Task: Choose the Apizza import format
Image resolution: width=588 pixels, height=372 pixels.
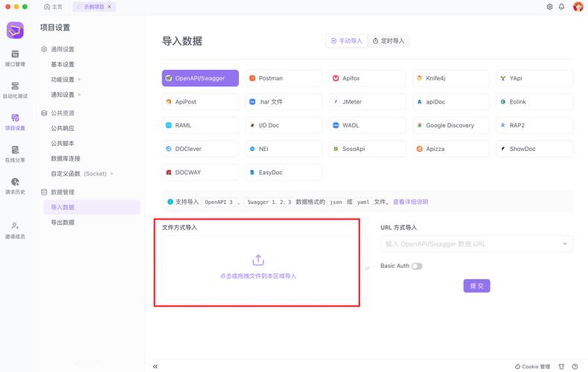Action: point(451,149)
